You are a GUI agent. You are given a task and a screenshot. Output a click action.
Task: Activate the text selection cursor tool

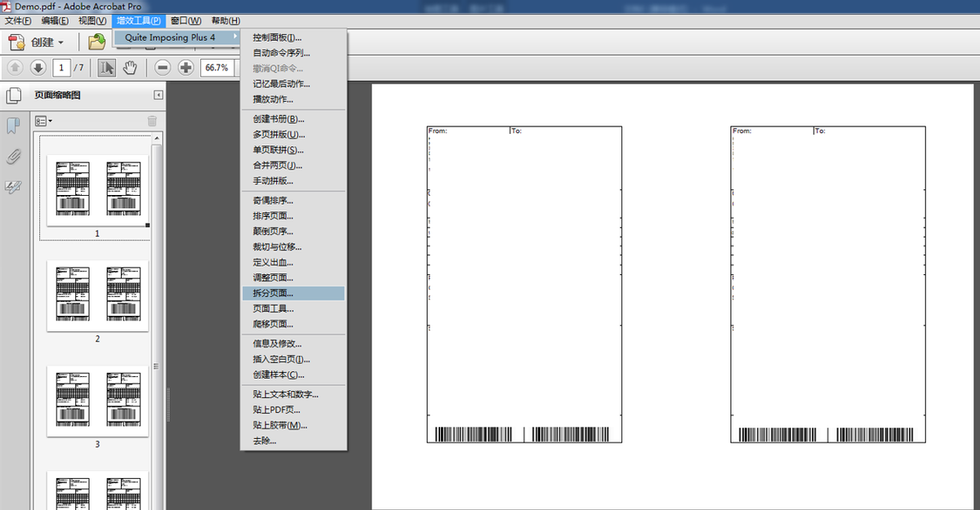coord(107,68)
